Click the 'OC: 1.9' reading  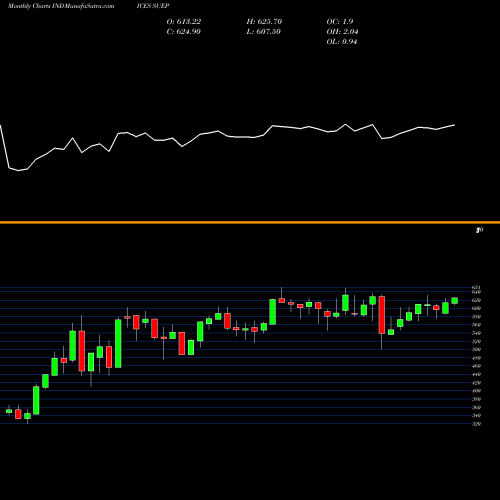[340, 22]
